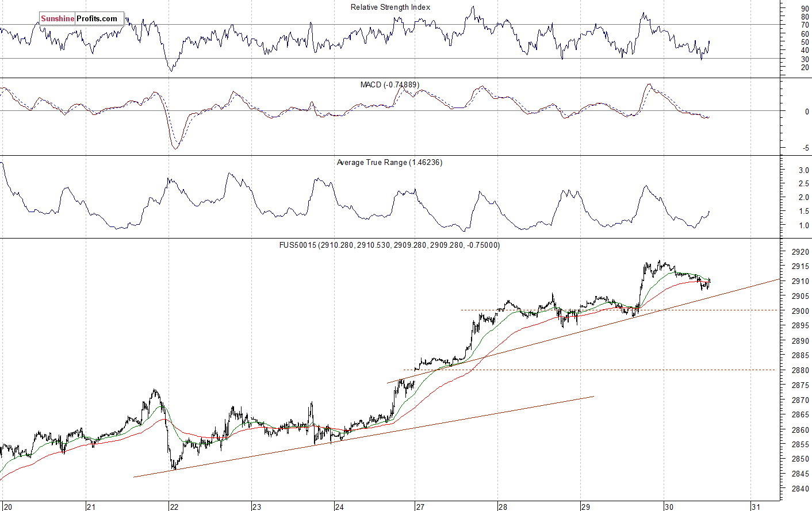
Task: Click the 2920 price axis label
Action: [800, 252]
